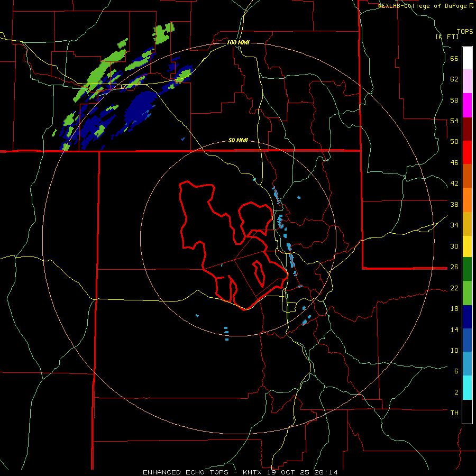Screen dimensions: 476x476
Task: Click the bright red legend swatch
Action: (x=467, y=152)
